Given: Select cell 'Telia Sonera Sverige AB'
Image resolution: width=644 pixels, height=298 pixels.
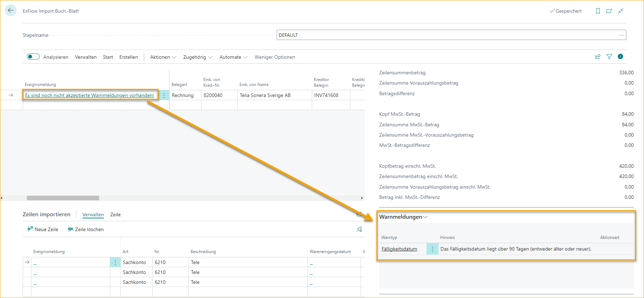Looking at the screenshot, I should pos(275,95).
